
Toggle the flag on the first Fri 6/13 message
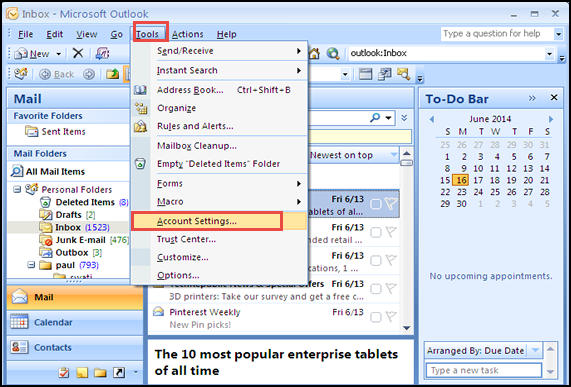391,204
